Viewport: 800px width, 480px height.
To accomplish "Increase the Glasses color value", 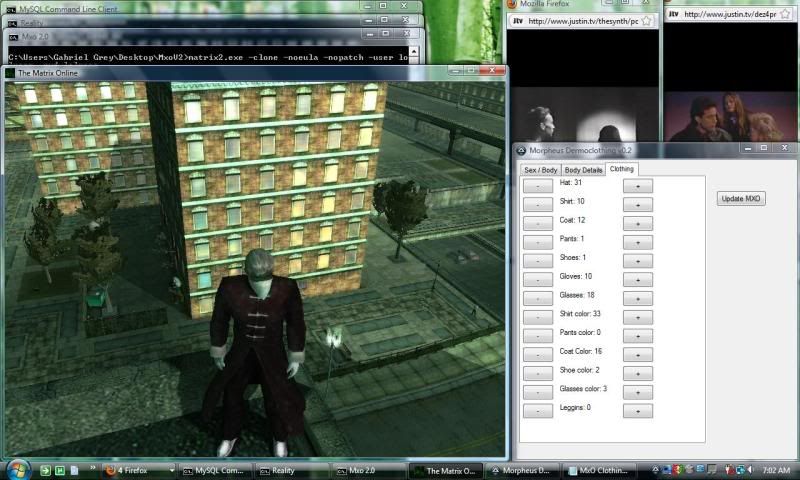I will 638,392.
